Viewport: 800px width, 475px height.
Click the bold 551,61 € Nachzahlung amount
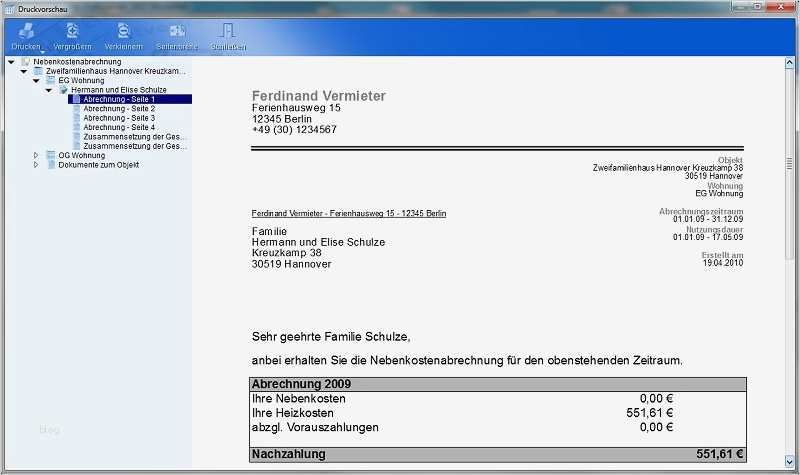coord(720,454)
